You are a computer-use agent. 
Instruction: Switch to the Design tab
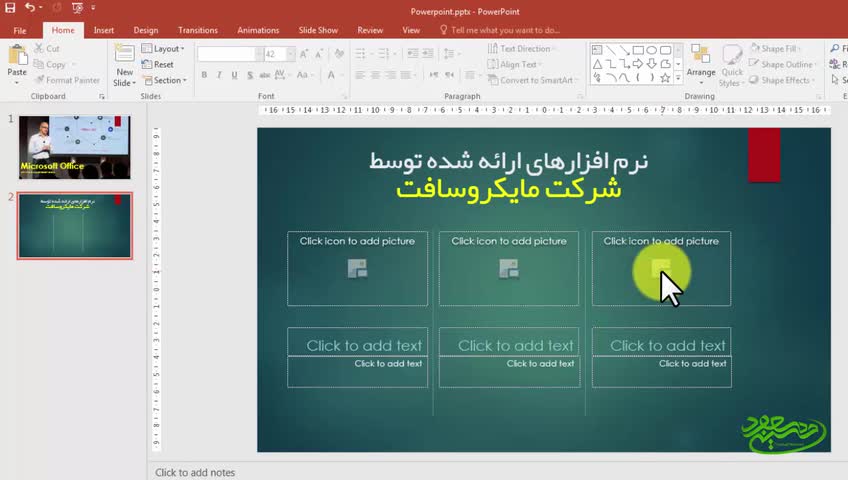coord(146,30)
